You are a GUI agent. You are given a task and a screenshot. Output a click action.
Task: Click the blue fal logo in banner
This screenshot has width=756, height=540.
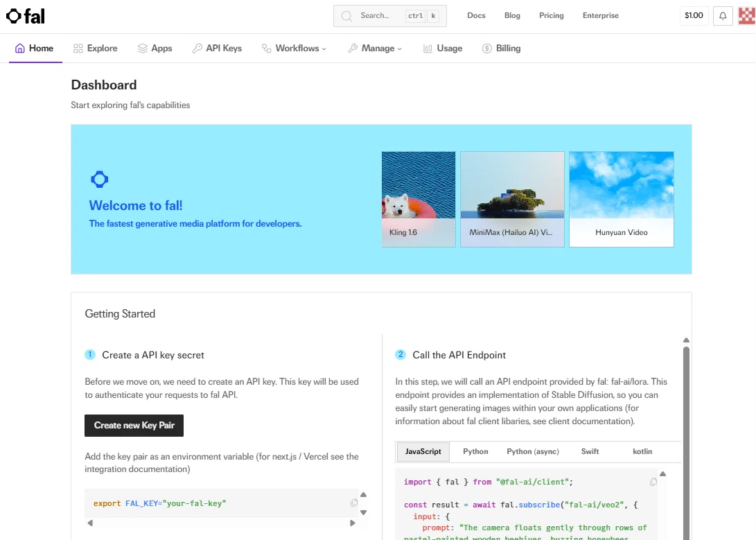[99, 180]
